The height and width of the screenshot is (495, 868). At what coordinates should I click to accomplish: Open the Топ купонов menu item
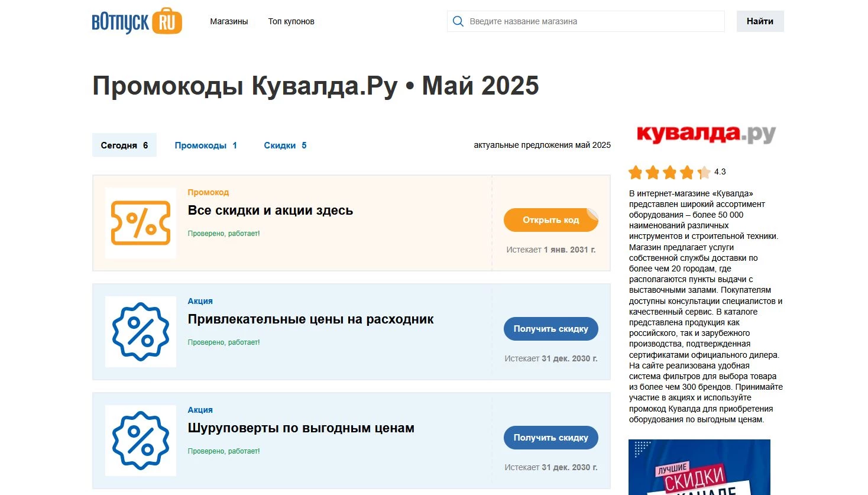point(291,21)
